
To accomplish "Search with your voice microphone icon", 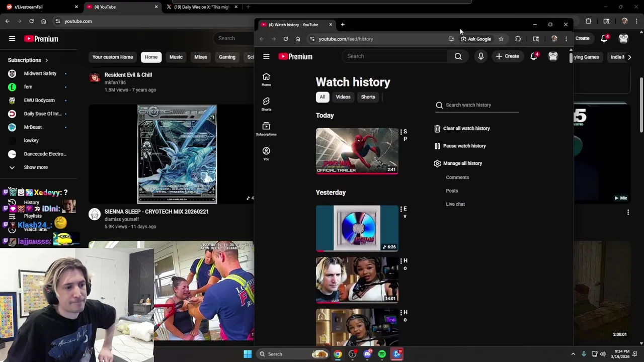I will tap(481, 56).
